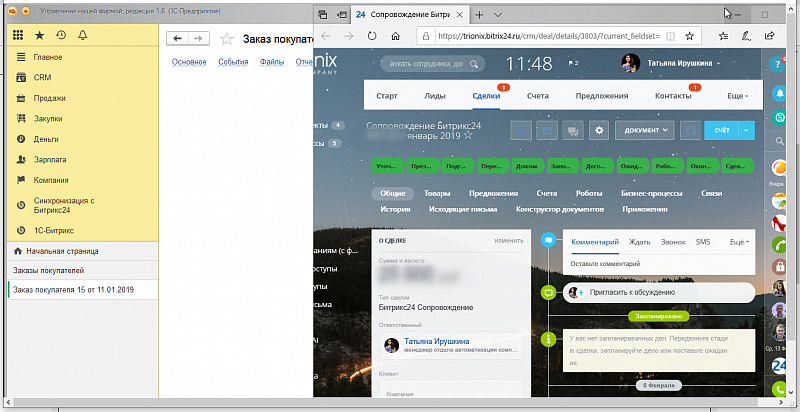This screenshot has height=412, width=800.
Task: Click back arrow in 1C order form
Action: [178, 38]
